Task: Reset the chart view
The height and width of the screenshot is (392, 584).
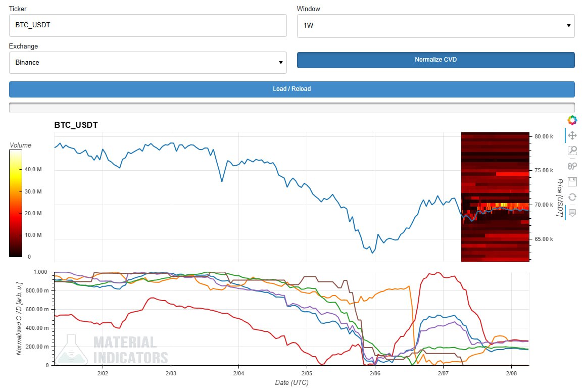Action: point(572,197)
